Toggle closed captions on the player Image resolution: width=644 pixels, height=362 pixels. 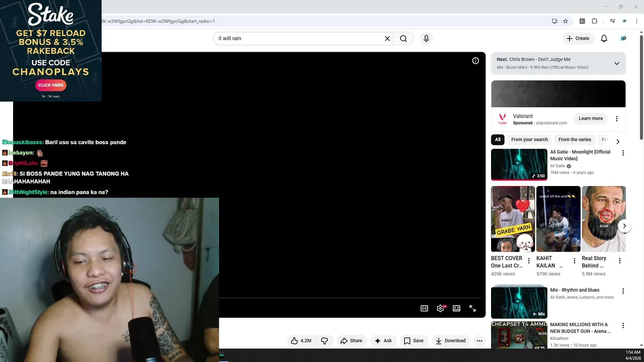point(424,308)
